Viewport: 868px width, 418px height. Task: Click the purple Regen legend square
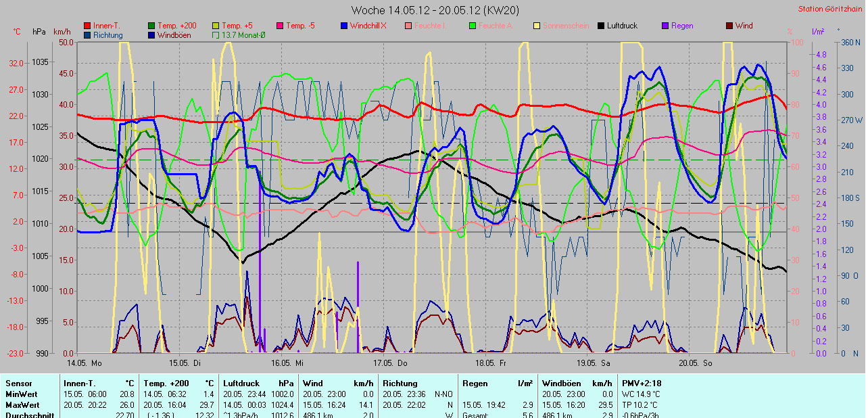click(x=665, y=26)
